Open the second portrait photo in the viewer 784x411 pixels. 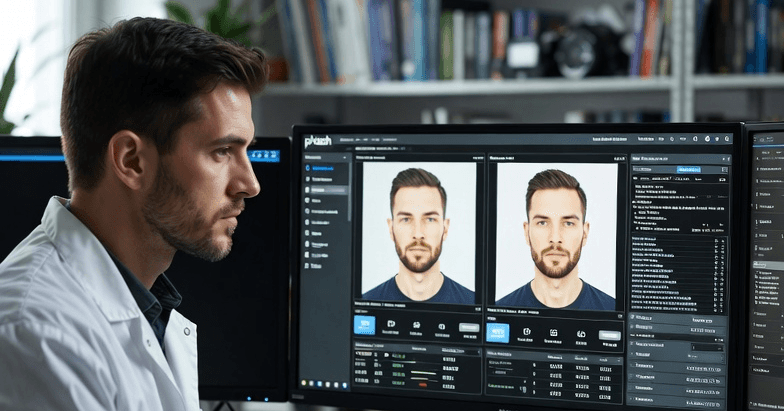[556, 236]
